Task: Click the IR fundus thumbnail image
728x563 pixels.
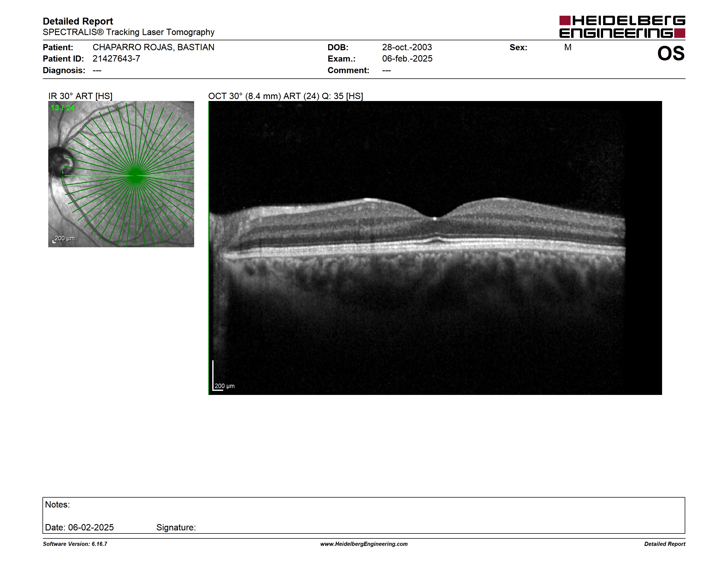Action: [121, 174]
